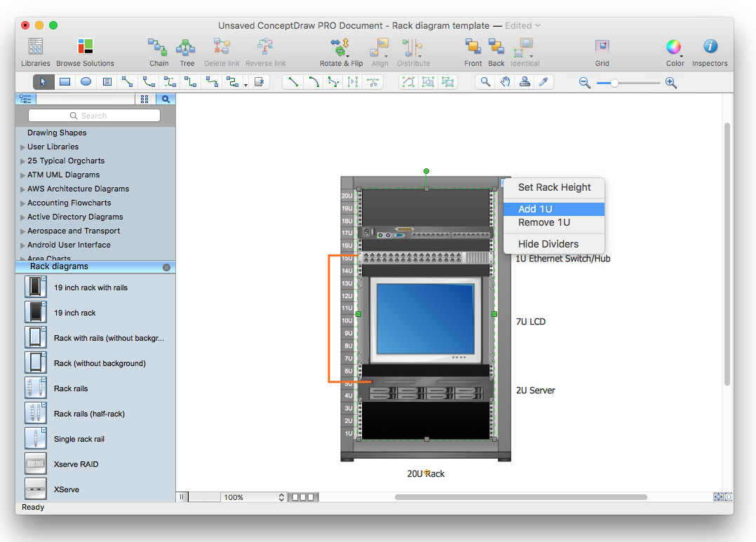Select the rectangle shape tool

65,82
